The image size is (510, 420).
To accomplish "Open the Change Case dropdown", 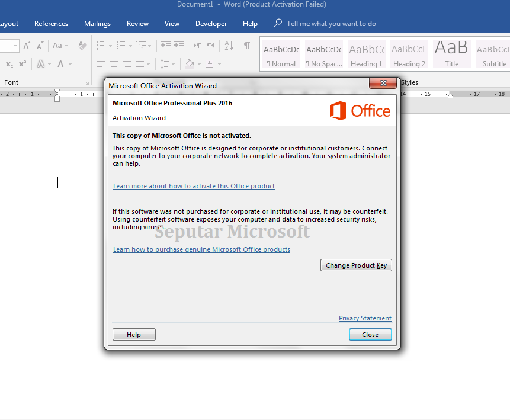I will (60, 46).
